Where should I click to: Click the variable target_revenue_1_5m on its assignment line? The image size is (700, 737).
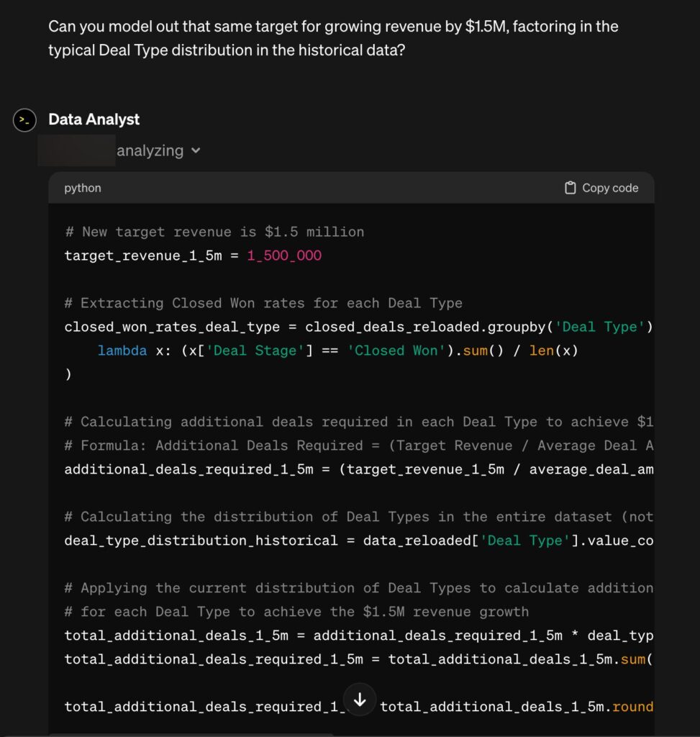(143, 256)
